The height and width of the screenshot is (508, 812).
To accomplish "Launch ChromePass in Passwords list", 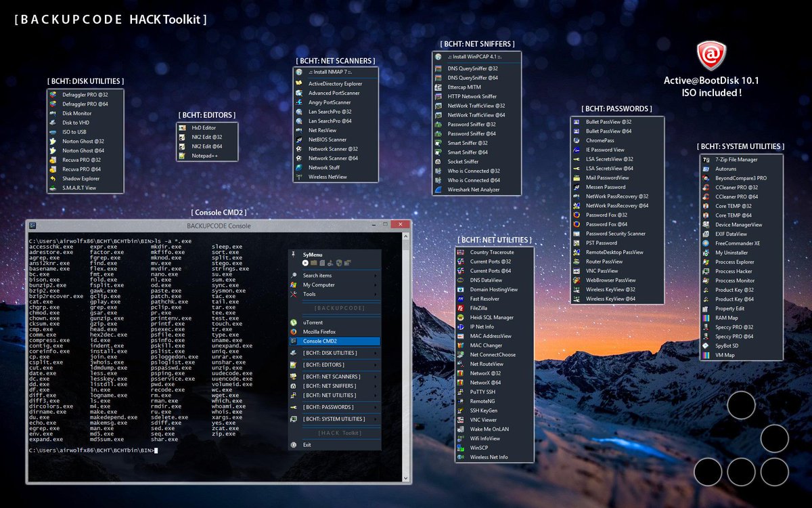I will click(x=617, y=140).
